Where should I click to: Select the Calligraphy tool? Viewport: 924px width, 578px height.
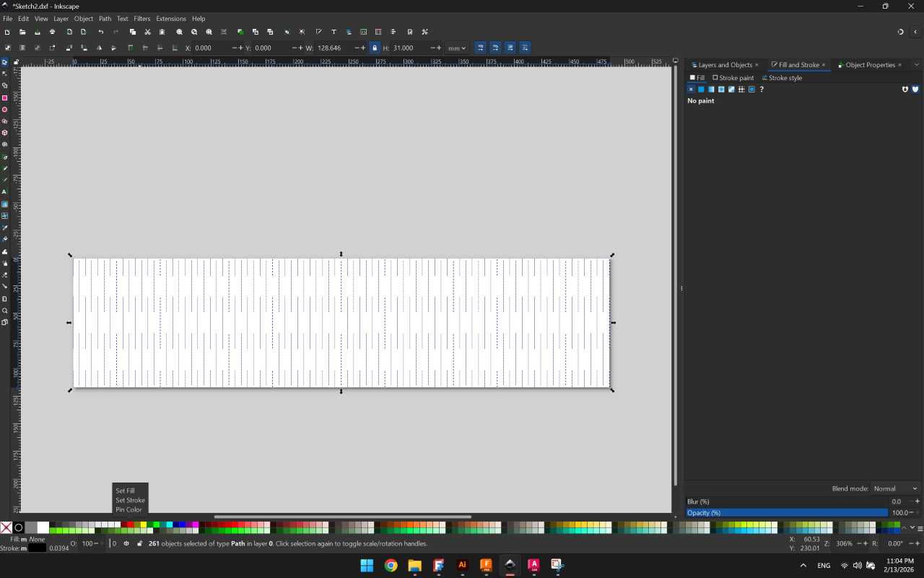pyautogui.click(x=4, y=181)
